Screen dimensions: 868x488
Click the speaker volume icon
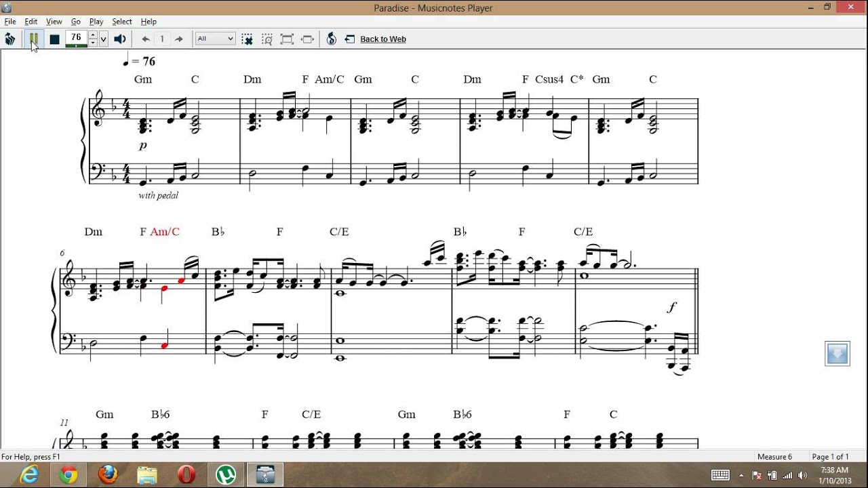click(120, 39)
